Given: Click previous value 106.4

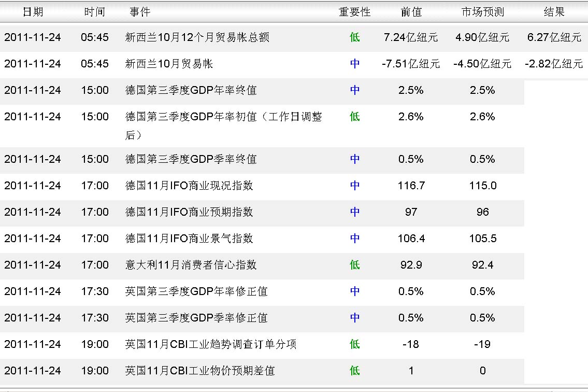Looking at the screenshot, I should 411,238.
